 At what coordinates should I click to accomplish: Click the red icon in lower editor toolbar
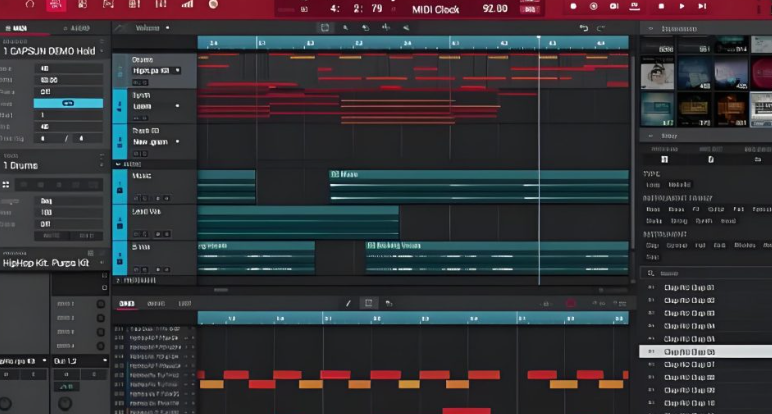[571, 303]
